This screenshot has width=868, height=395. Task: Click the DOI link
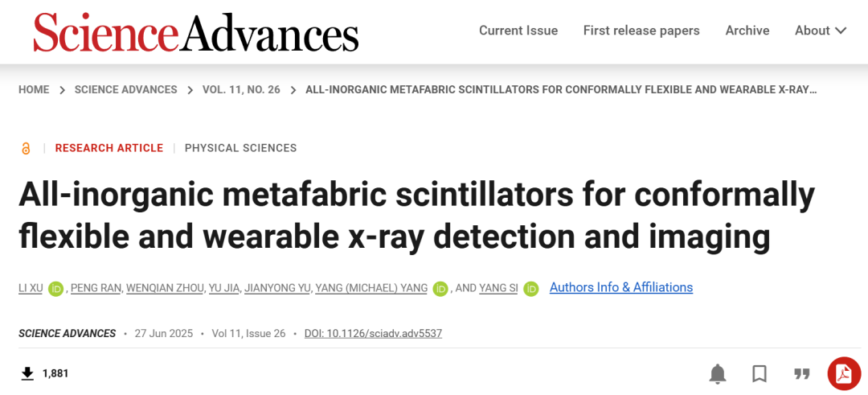pyautogui.click(x=373, y=333)
